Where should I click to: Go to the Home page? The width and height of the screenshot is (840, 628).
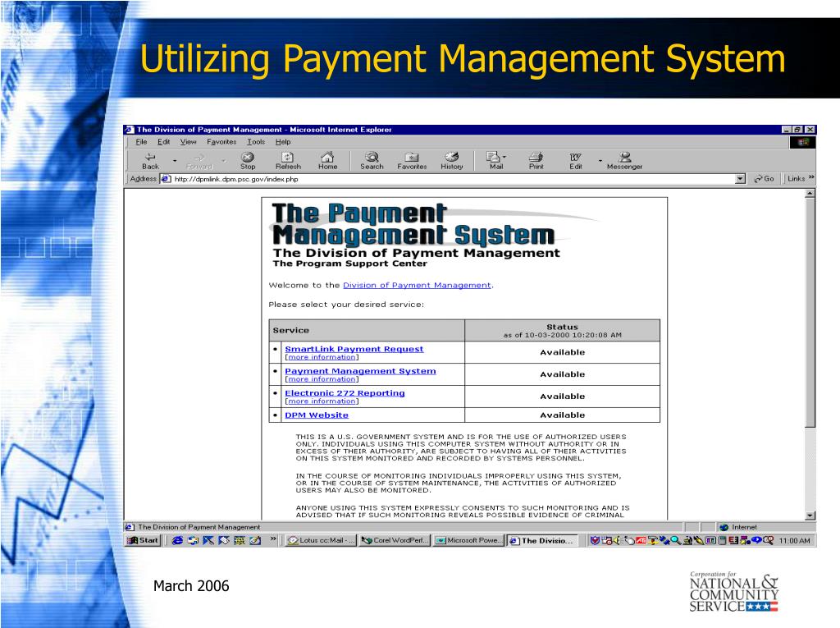327,161
